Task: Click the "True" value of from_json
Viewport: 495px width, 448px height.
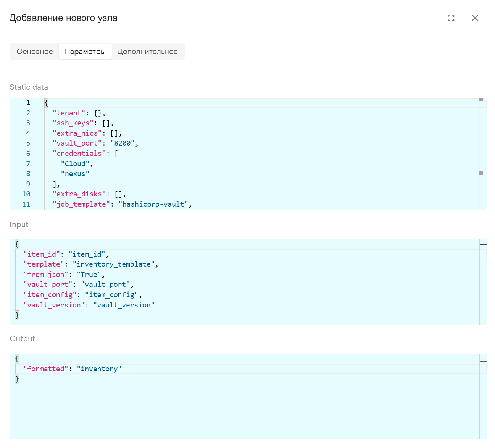Action: click(x=89, y=275)
